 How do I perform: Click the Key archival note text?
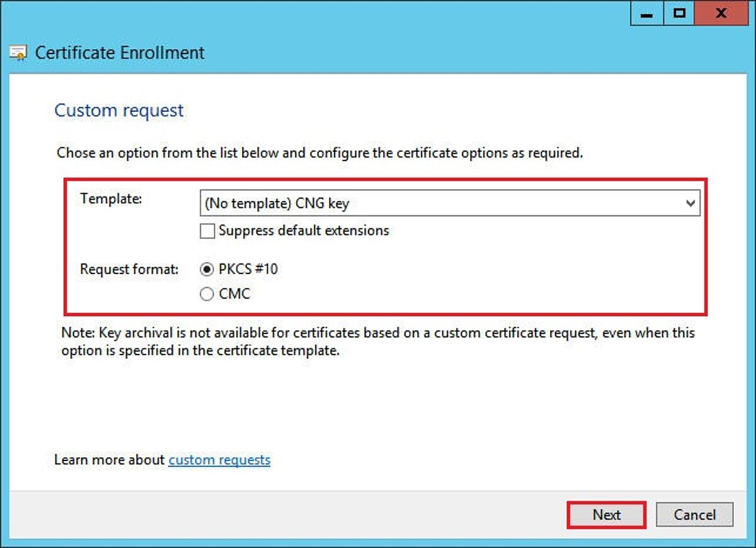click(x=378, y=341)
